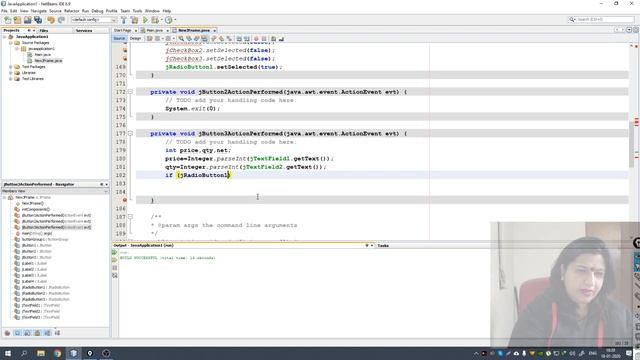Toggle Show Fields filter in Navigator
Screen dimensions: 640x360
(x=18, y=333)
